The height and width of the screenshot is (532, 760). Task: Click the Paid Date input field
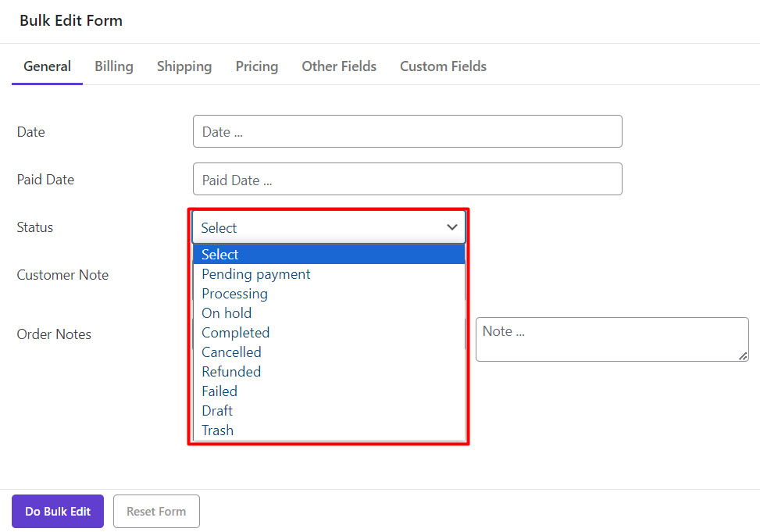pos(407,180)
